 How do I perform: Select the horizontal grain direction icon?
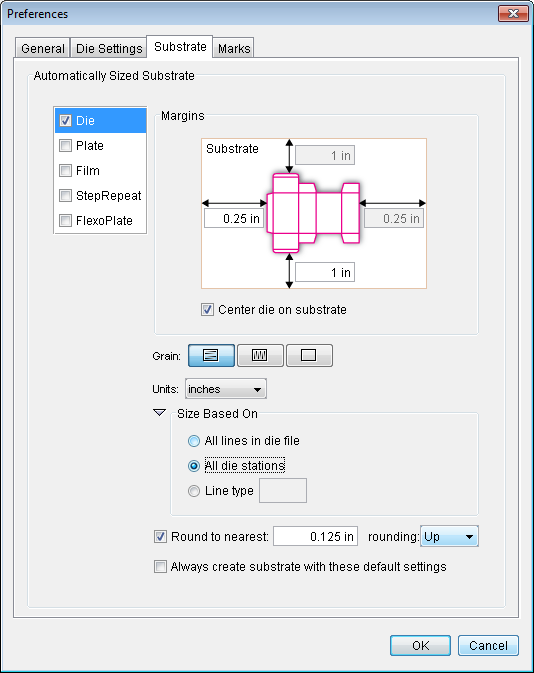tap(211, 355)
